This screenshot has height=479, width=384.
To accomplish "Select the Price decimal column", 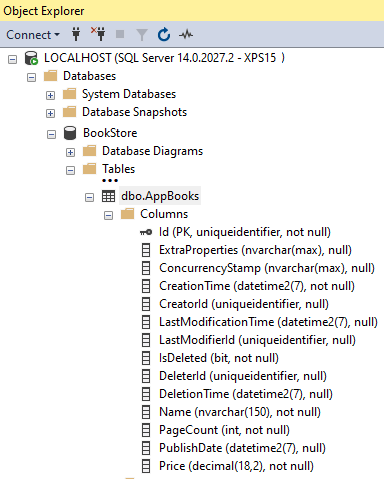I will [x=236, y=466].
